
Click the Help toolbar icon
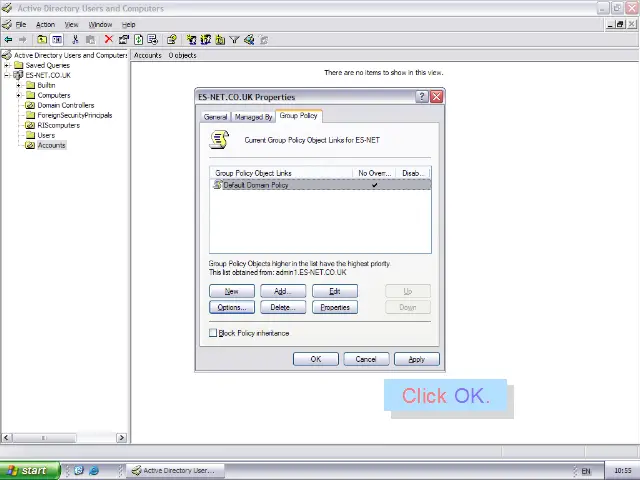171,40
